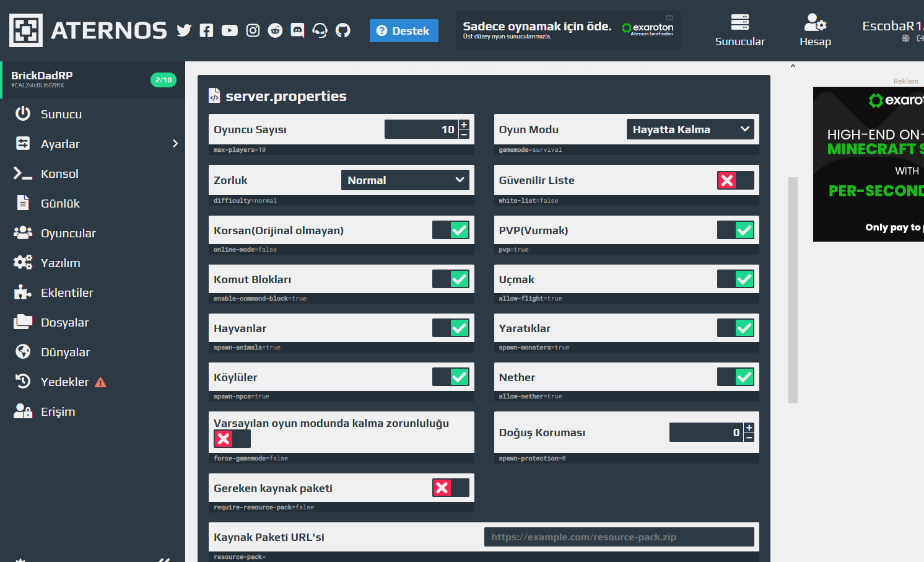Open the Zorluk difficulty dropdown
The height and width of the screenshot is (562, 924).
(x=405, y=180)
